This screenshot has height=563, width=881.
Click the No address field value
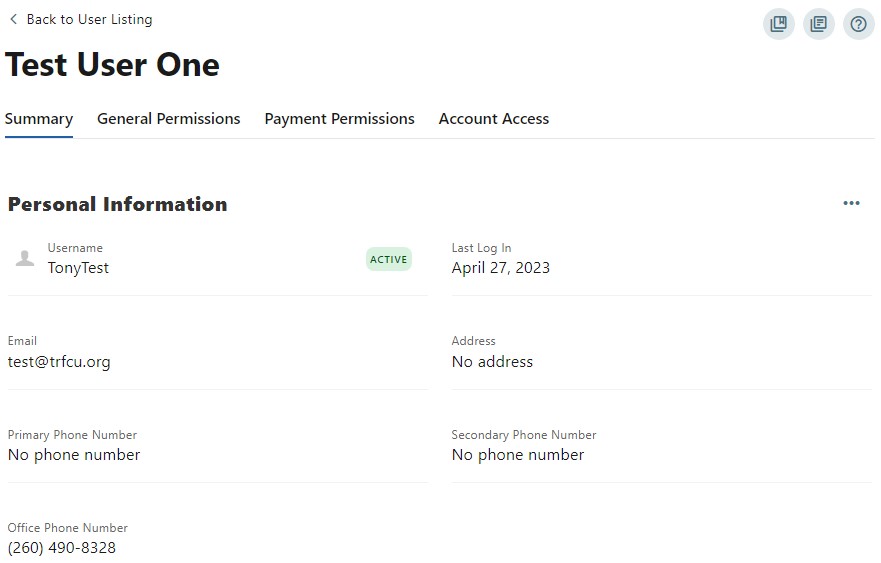coord(492,362)
